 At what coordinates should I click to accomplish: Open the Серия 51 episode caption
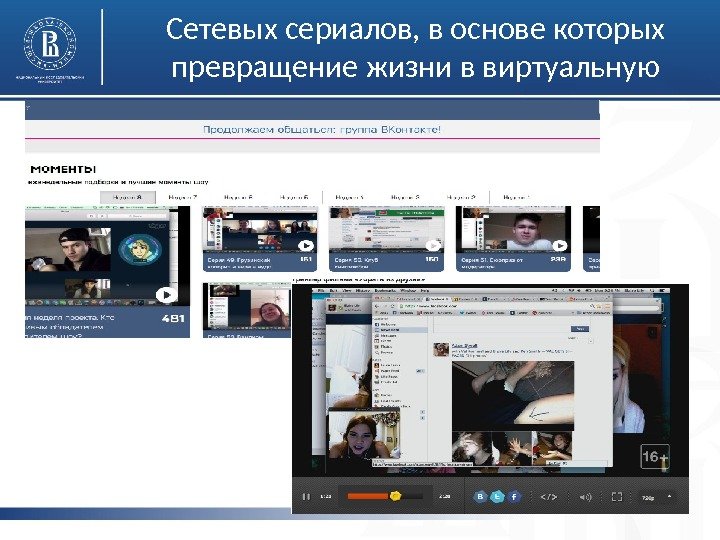(x=492, y=263)
